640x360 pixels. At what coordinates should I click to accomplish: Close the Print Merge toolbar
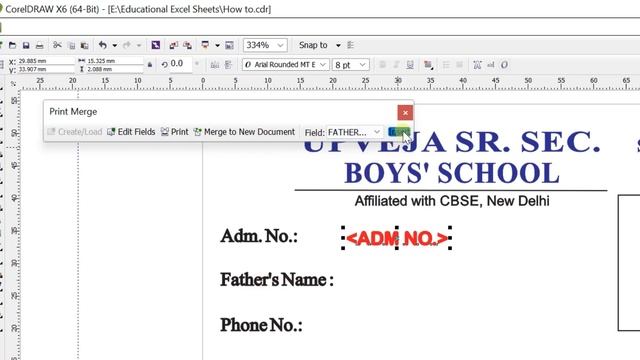[x=405, y=113]
